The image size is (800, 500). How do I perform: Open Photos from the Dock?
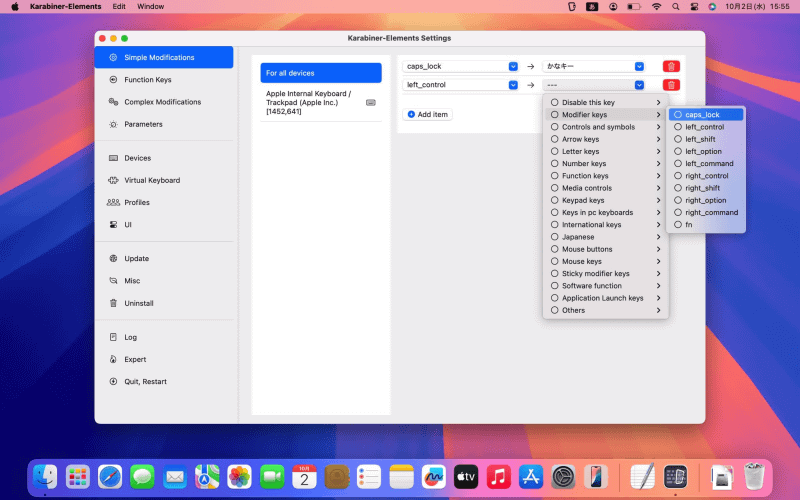[239, 477]
